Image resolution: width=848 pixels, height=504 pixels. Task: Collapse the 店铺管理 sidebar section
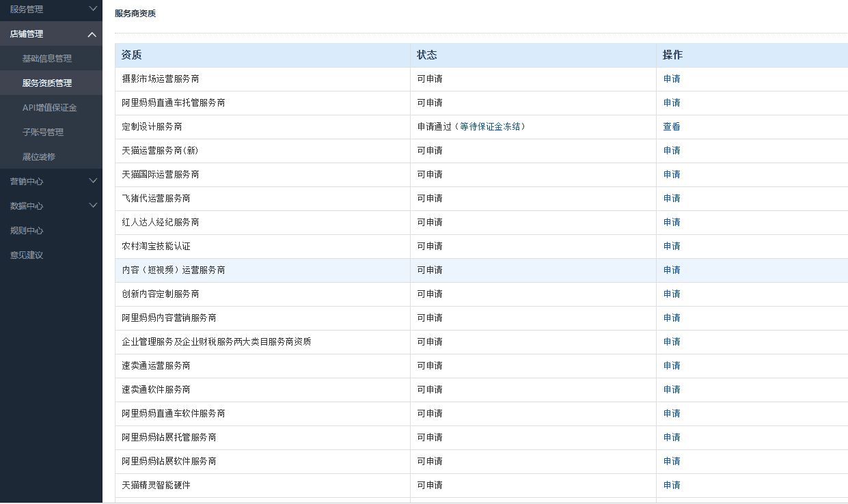tap(51, 34)
